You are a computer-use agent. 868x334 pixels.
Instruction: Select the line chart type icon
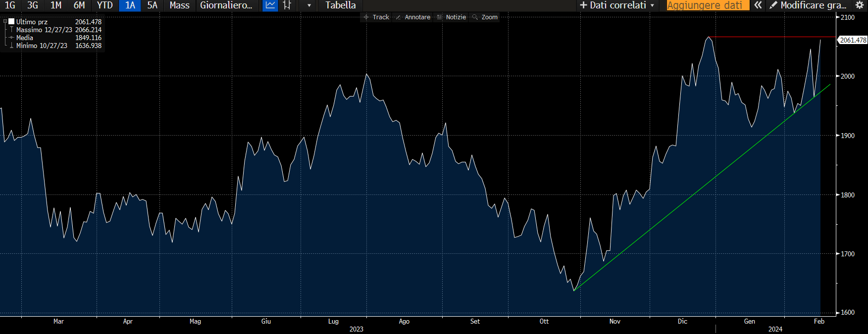tap(270, 5)
